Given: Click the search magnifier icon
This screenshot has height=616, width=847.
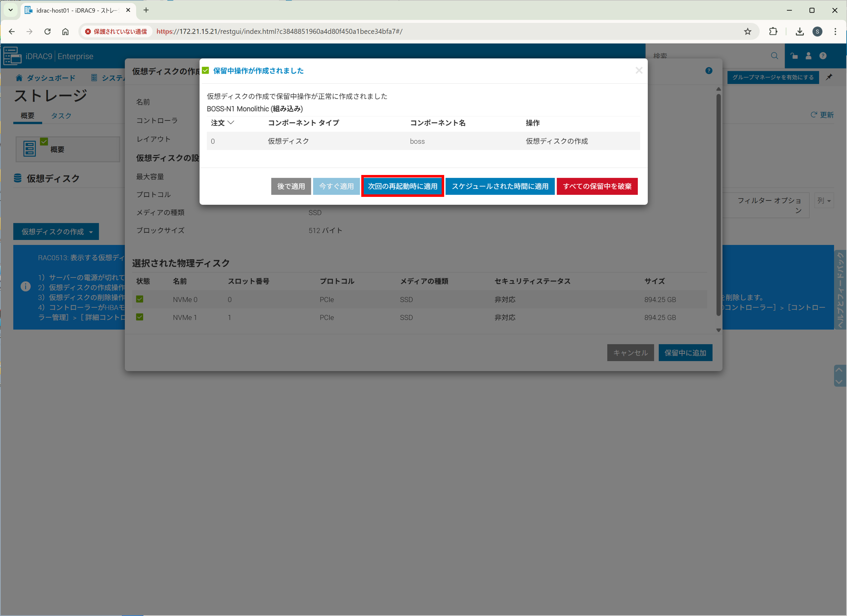Looking at the screenshot, I should click(x=774, y=56).
